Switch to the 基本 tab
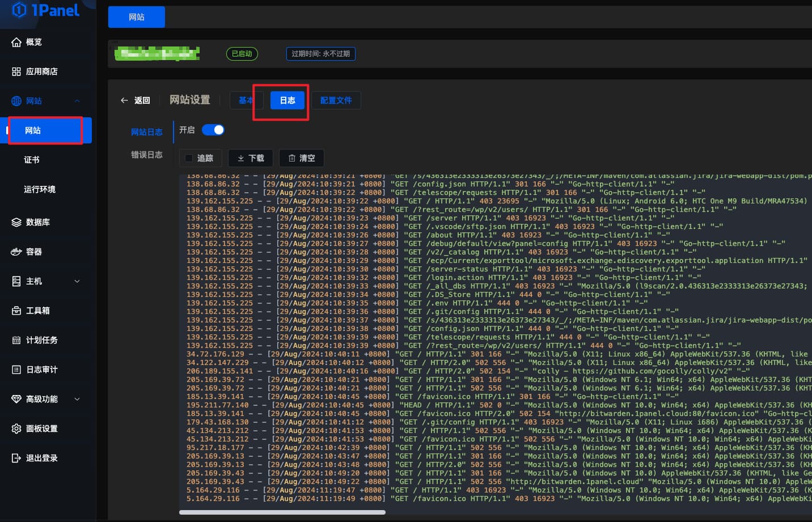812x522 pixels. click(246, 100)
